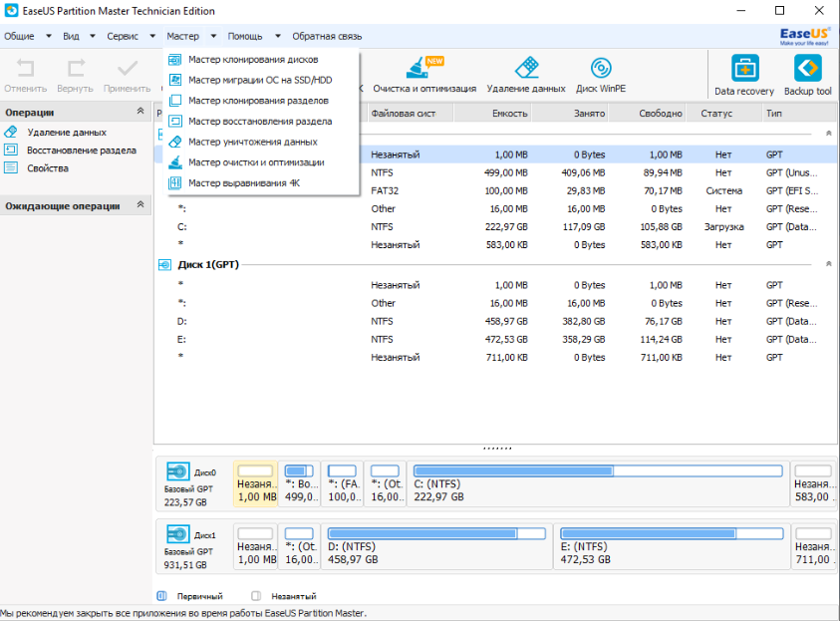Image resolution: width=840 pixels, height=621 pixels.
Task: Select the 711,00 KB unallocated row
Action: coord(496,358)
